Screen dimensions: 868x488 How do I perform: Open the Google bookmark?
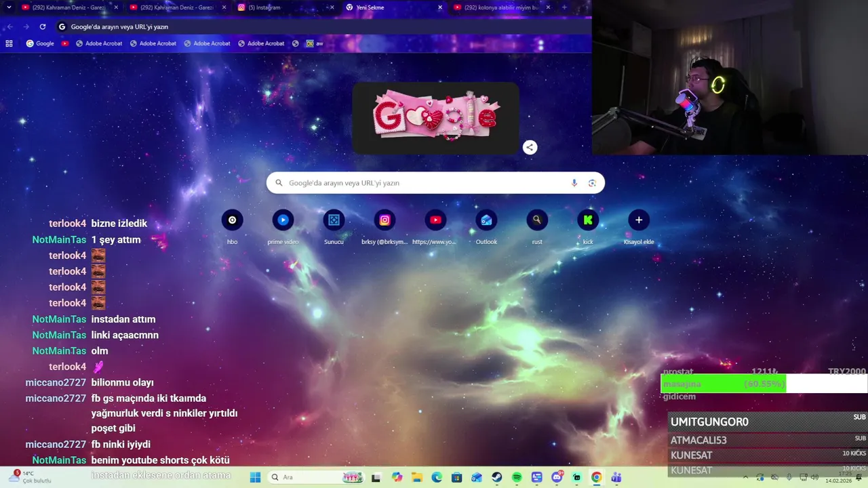pyautogui.click(x=40, y=43)
